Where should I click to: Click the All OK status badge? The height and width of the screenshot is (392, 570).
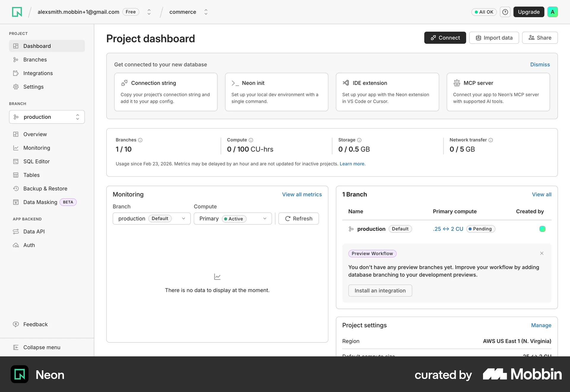484,12
